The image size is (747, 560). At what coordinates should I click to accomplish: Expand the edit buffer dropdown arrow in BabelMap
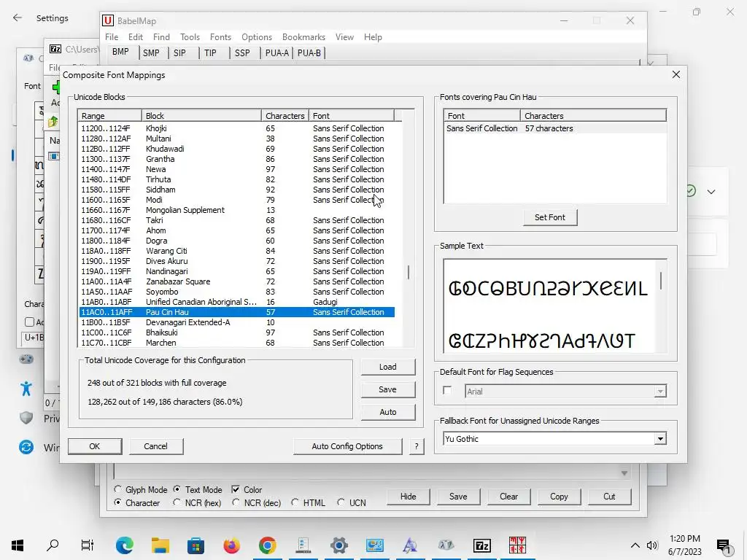624,472
